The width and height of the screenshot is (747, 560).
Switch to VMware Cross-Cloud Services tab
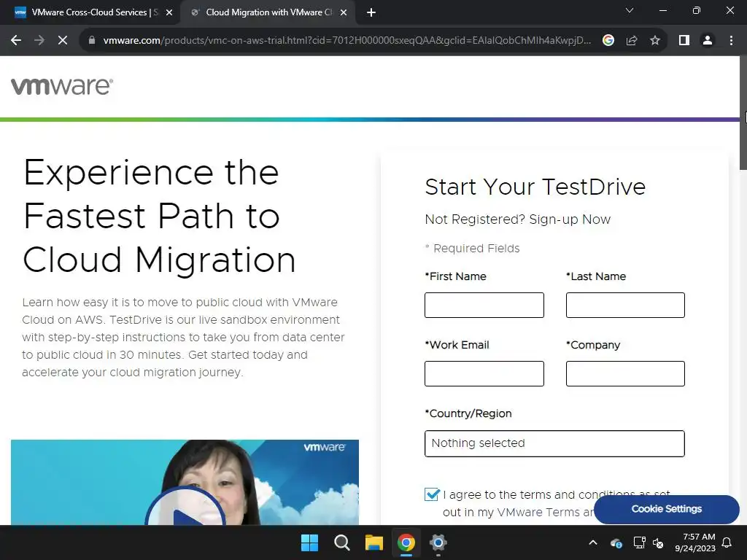[90, 13]
